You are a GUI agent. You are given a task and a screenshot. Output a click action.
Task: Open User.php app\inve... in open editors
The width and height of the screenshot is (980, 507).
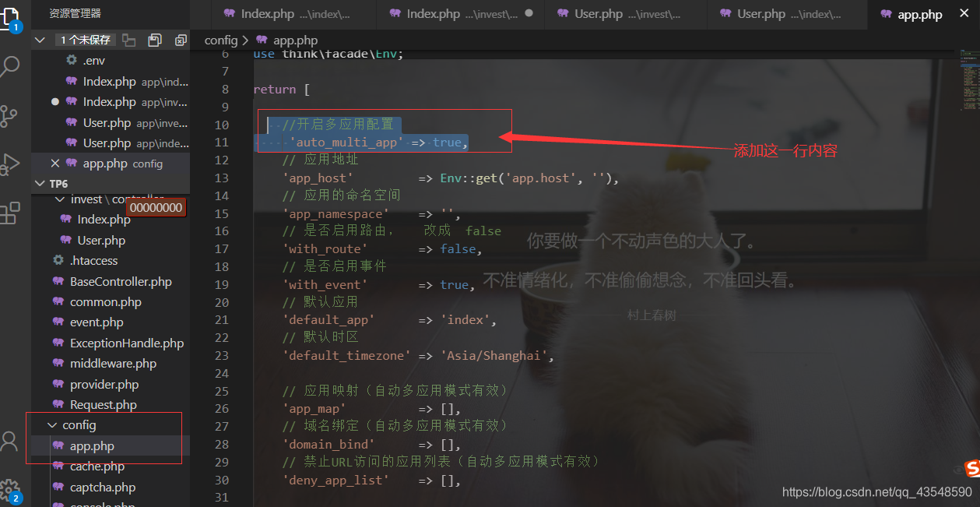(x=111, y=122)
